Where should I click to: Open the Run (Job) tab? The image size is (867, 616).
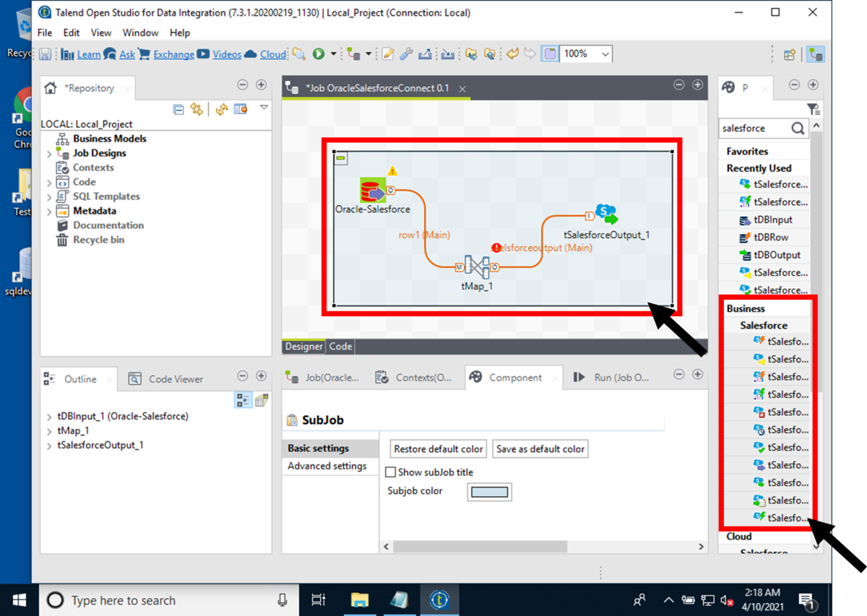[x=611, y=378]
